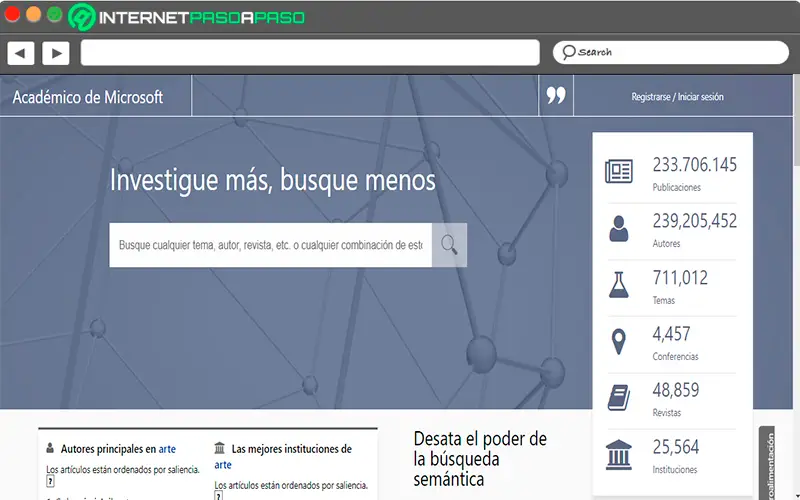
Task: Click the red close window button
Action: click(12, 14)
